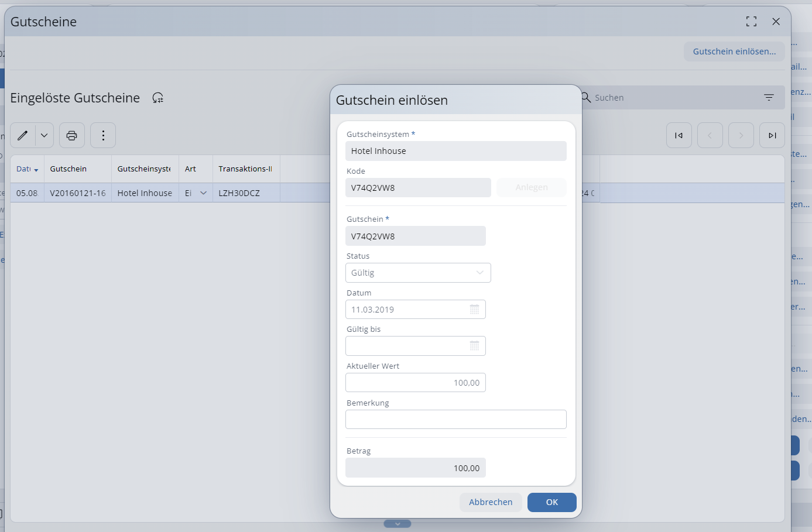Expand the bottom panel chevron handle
Image resolution: width=812 pixels, height=532 pixels.
(x=398, y=524)
